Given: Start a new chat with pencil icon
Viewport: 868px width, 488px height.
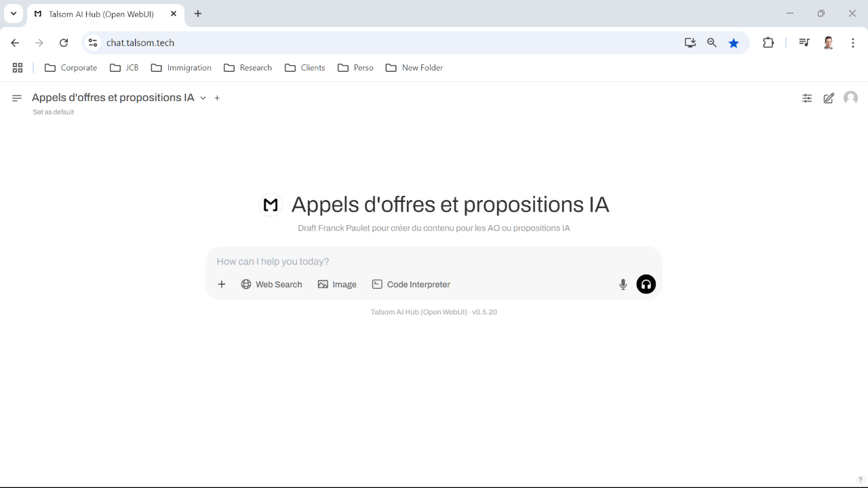Looking at the screenshot, I should point(829,98).
